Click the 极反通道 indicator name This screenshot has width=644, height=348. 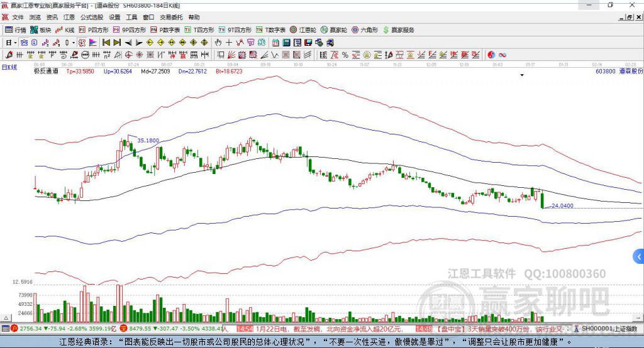[x=46, y=71]
